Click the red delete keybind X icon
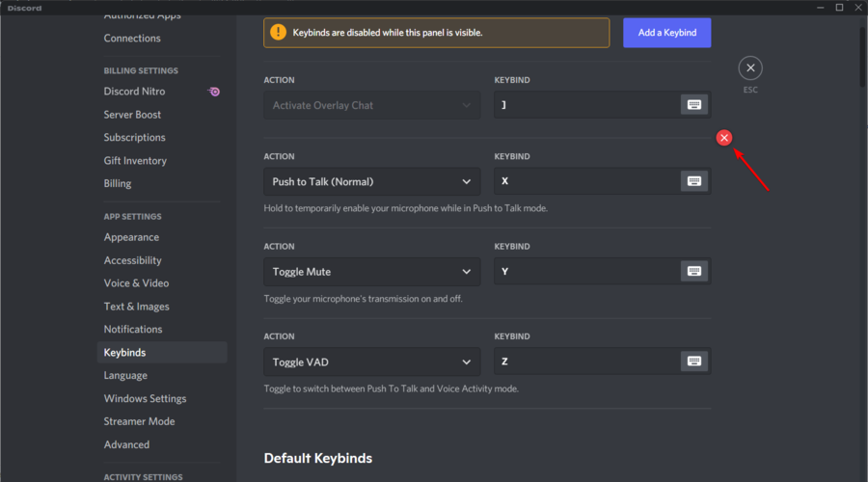This screenshot has width=868, height=482. 724,138
